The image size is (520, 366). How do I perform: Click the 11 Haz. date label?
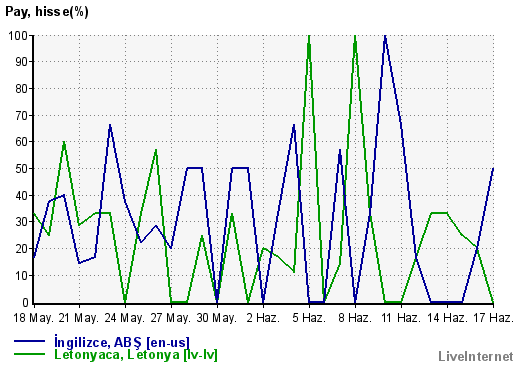(401, 318)
